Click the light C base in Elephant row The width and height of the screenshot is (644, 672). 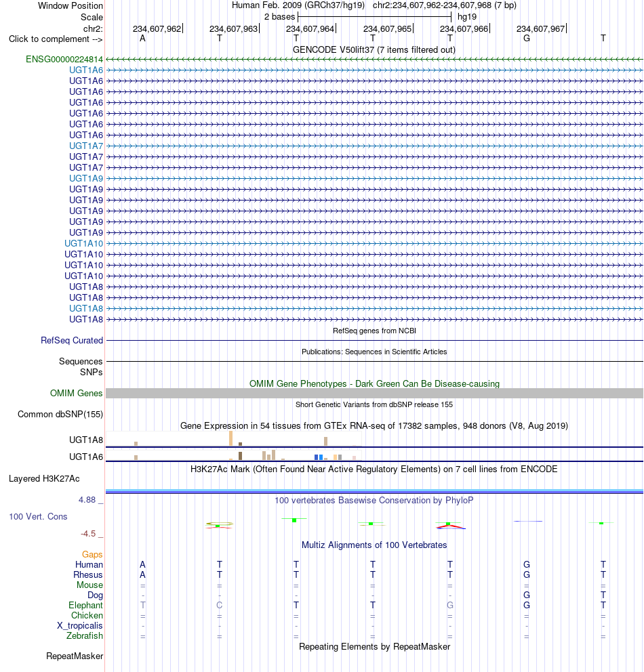point(220,605)
